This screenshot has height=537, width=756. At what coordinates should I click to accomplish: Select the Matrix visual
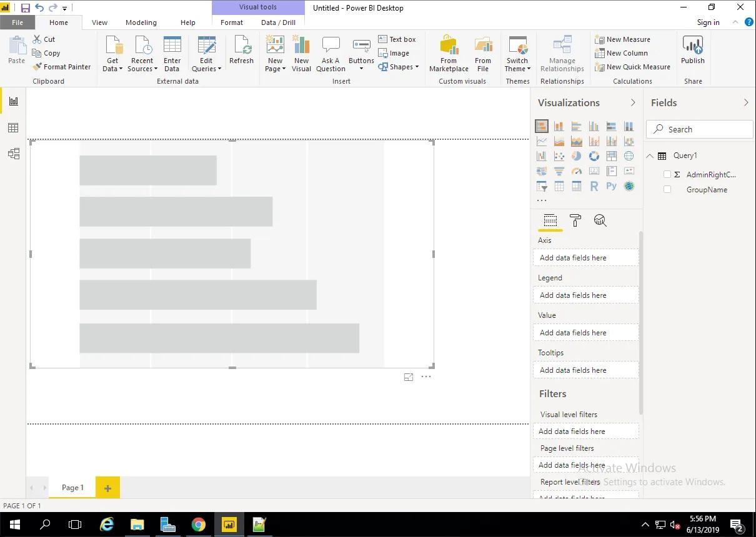pos(577,186)
